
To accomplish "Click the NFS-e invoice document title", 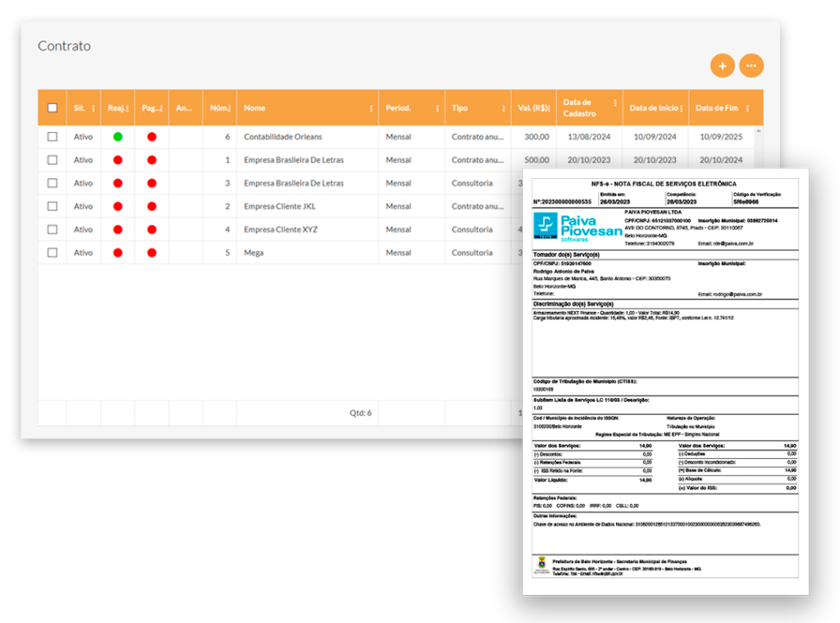I will 664,184.
